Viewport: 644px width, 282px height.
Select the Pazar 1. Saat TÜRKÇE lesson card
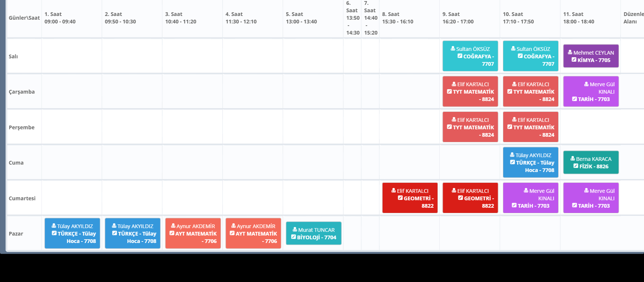[72, 233]
